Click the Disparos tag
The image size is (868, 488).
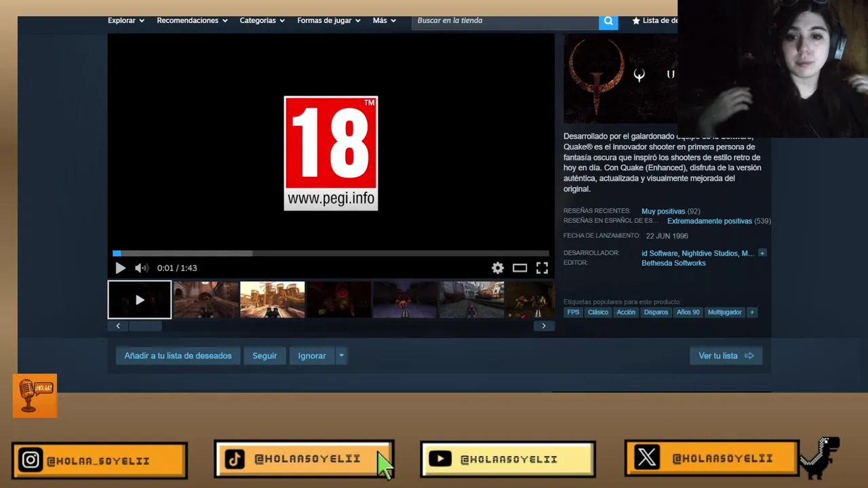pos(656,312)
